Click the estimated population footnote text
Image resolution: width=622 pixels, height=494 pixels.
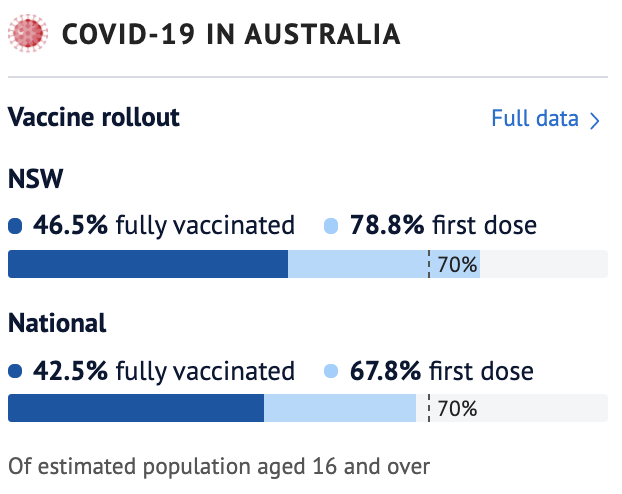click(219, 466)
